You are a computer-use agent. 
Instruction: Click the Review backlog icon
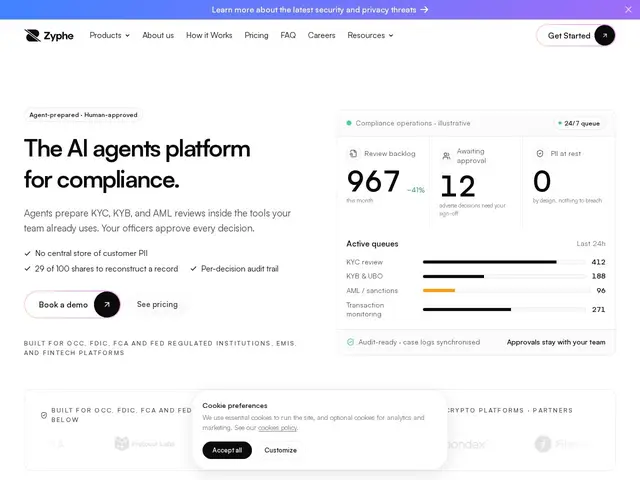tap(353, 153)
